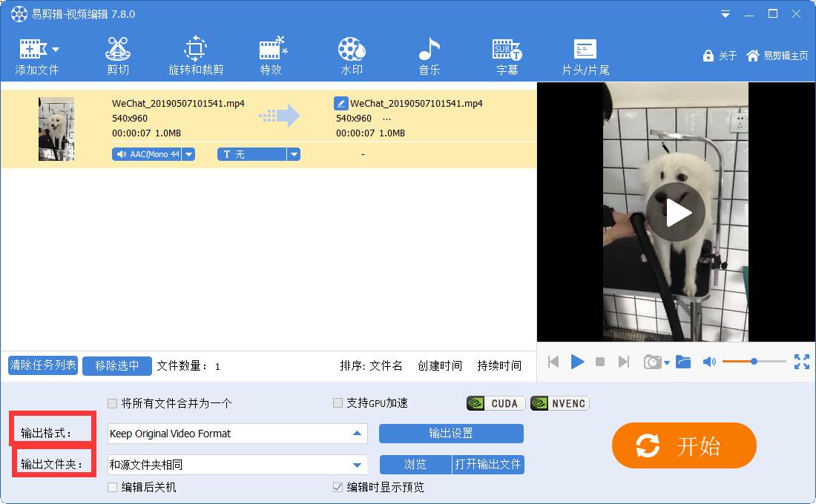The height and width of the screenshot is (504, 816).
Task: Open the 旋转和裁剪 rotate and crop tool
Action: (196, 56)
